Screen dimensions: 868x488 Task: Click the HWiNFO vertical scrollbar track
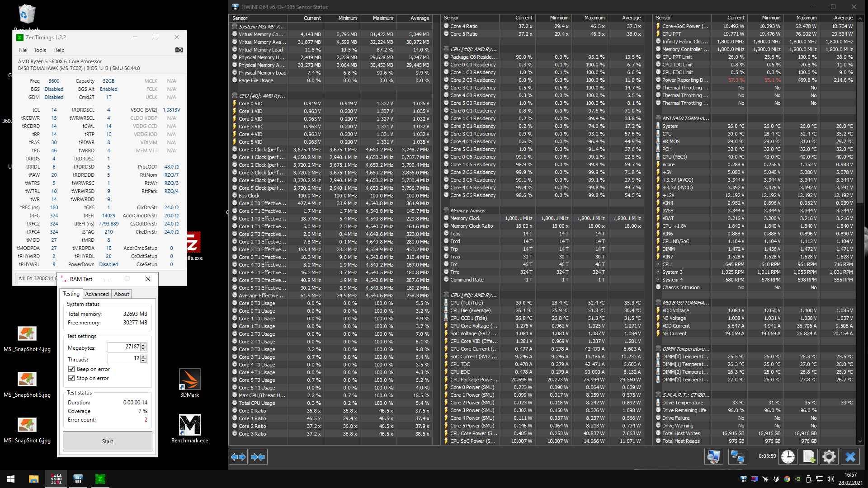(x=860, y=230)
